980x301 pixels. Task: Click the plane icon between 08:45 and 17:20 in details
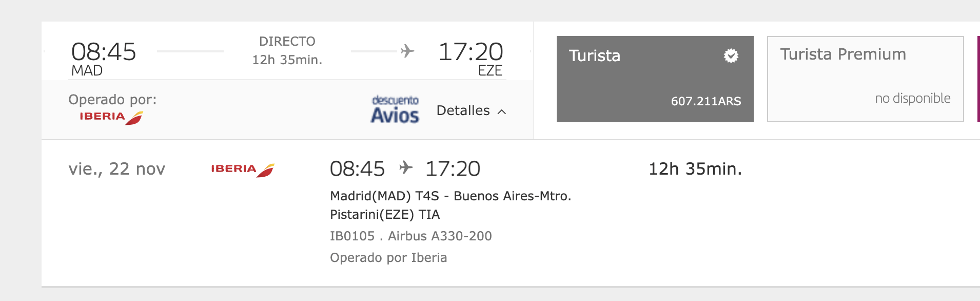click(x=405, y=168)
